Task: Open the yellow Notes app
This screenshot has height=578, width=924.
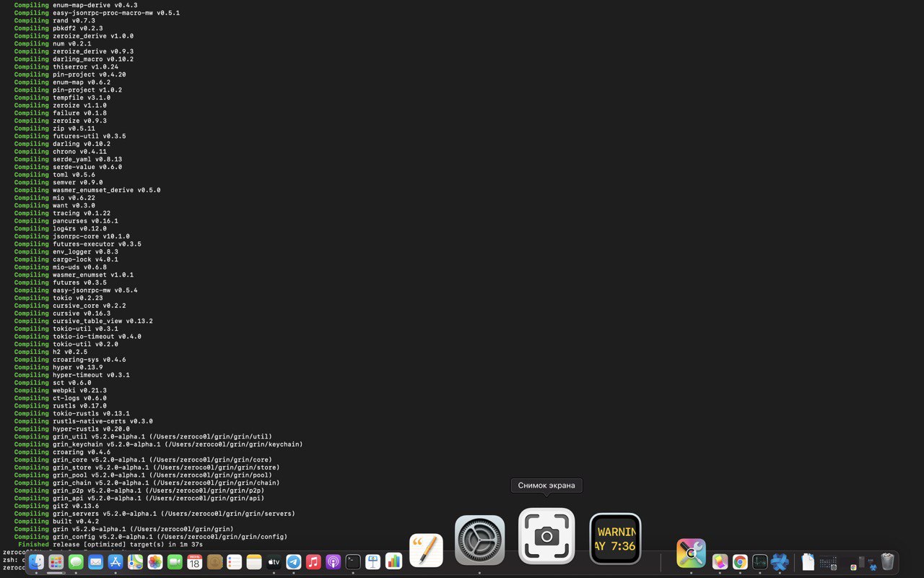Action: 254,561
